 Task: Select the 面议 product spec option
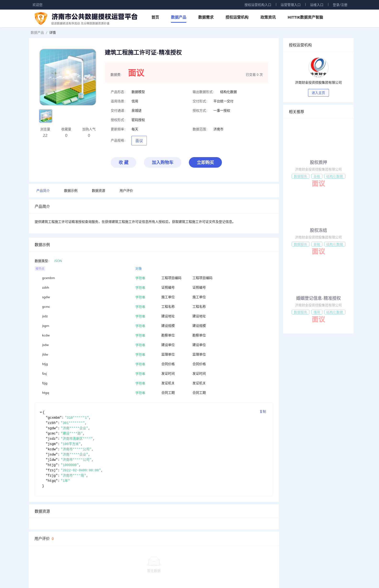tap(139, 141)
